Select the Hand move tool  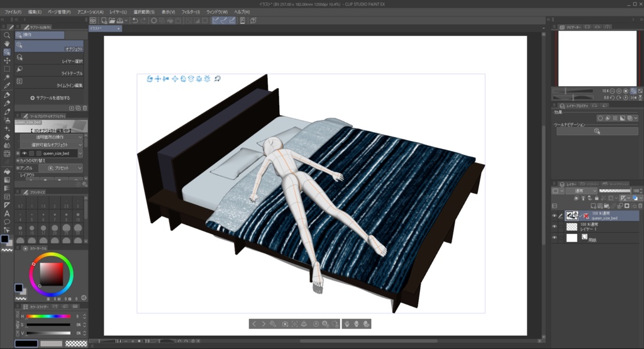[x=7, y=43]
